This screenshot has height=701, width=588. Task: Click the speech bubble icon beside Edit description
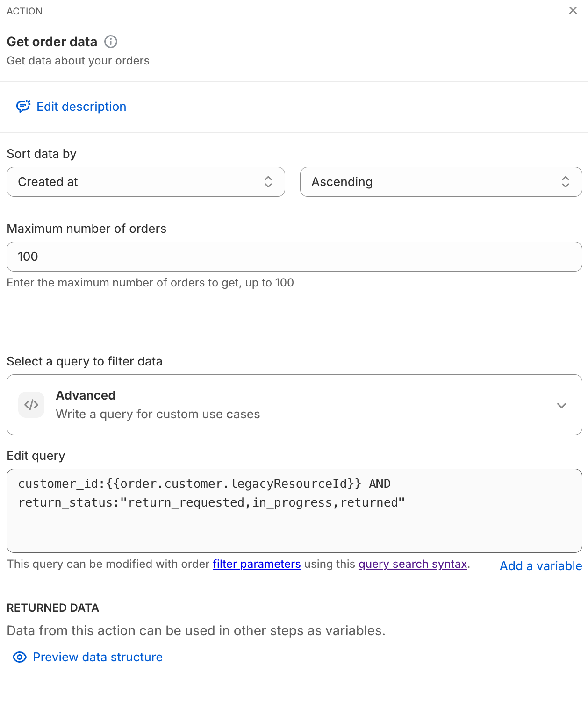tap(23, 107)
